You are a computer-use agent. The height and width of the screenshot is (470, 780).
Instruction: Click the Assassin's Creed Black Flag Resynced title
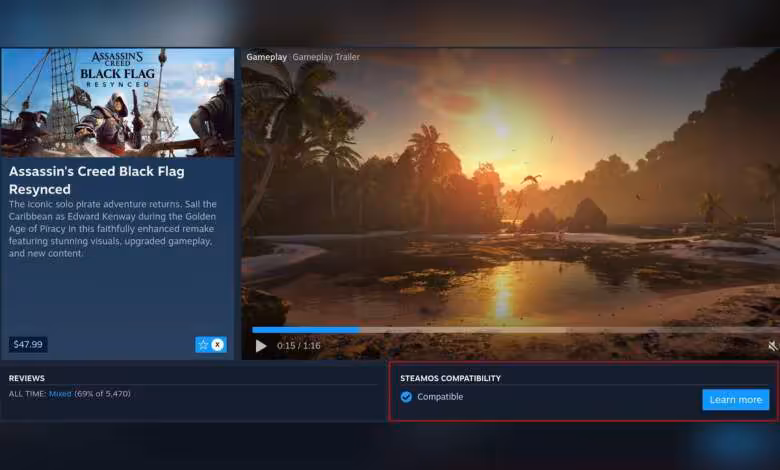(97, 180)
